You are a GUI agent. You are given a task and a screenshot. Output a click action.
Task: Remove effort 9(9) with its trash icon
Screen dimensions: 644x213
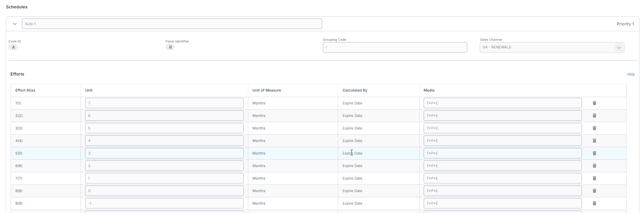click(594, 203)
